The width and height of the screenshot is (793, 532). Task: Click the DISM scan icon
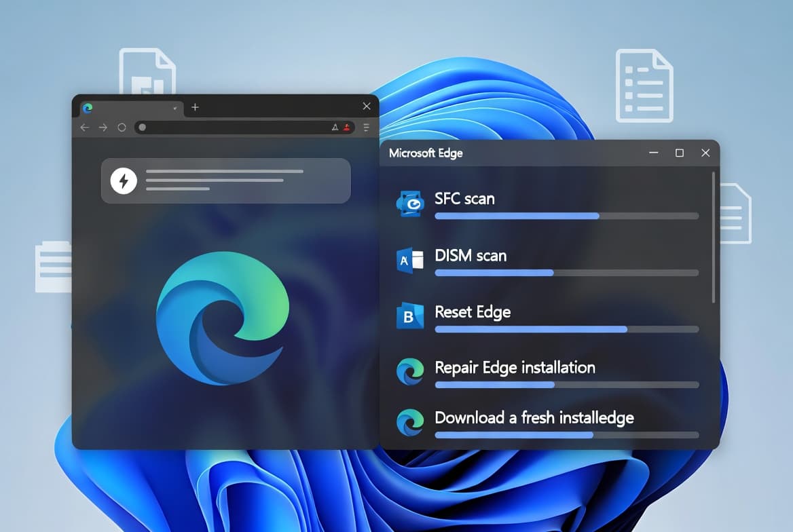tap(410, 261)
